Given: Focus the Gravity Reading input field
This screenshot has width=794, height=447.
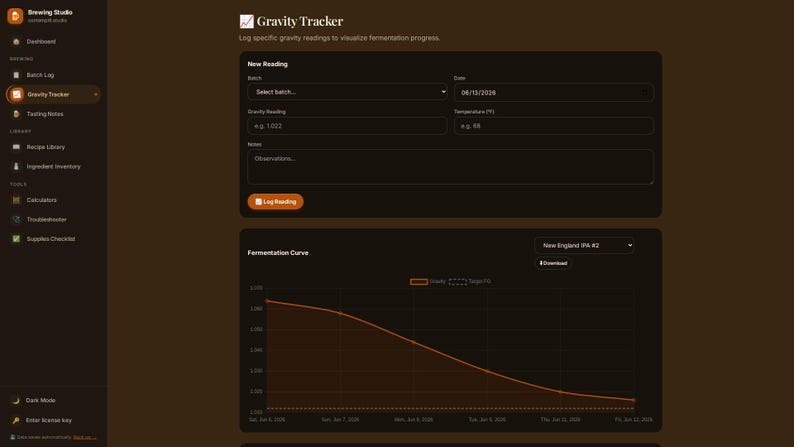Looking at the screenshot, I should coord(347,126).
